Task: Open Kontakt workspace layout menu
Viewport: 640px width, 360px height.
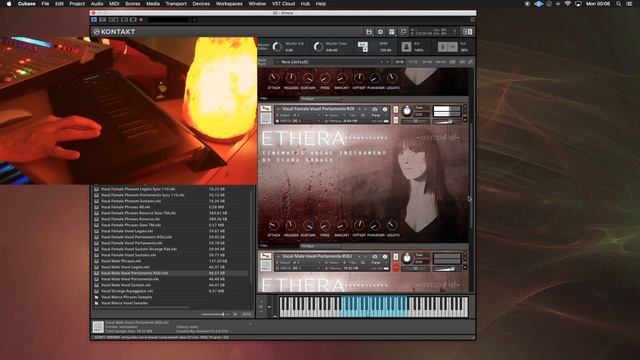Action: [392, 32]
